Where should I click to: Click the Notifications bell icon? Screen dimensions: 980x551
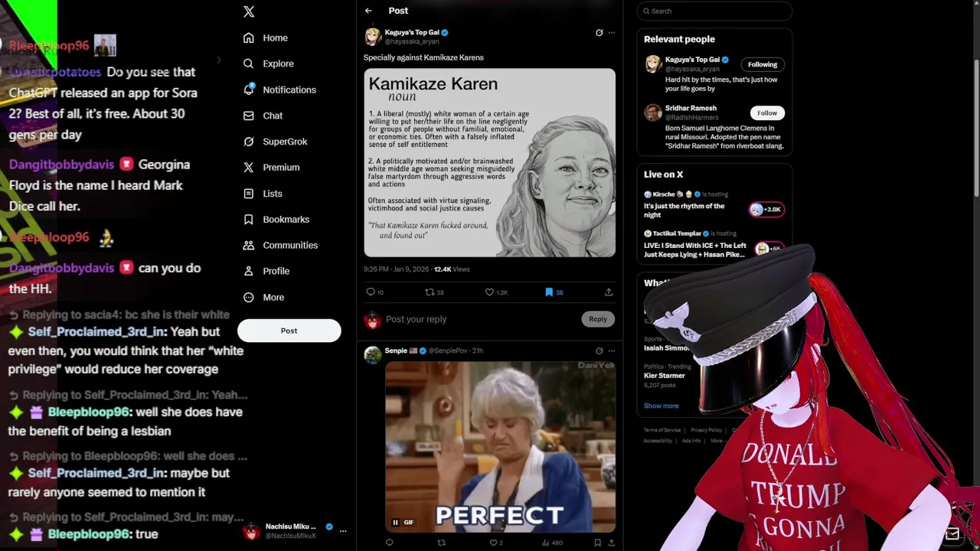coord(248,90)
